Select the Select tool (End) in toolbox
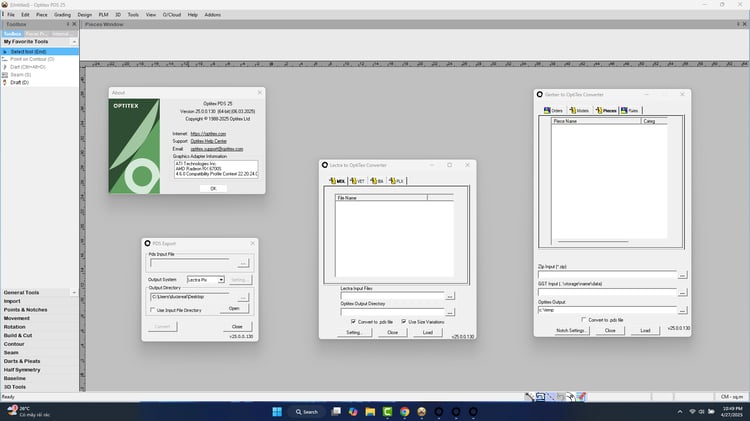The height and width of the screenshot is (421, 750). point(40,51)
